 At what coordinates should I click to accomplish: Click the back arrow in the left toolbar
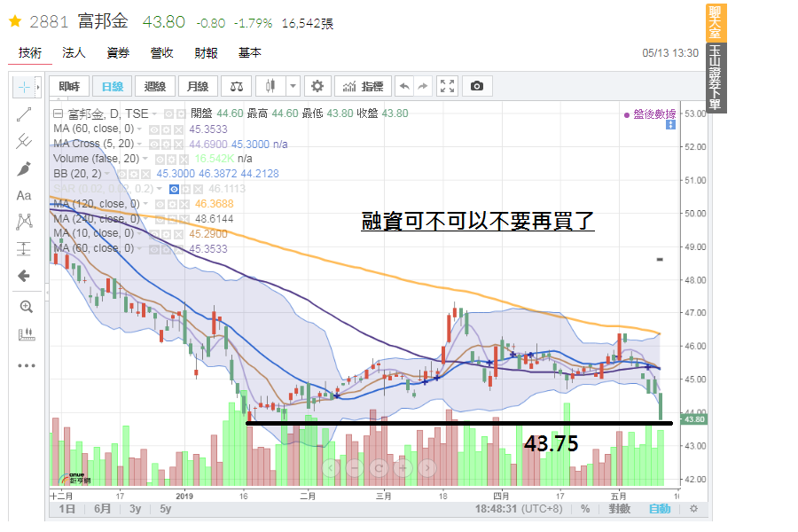pyautogui.click(x=24, y=276)
